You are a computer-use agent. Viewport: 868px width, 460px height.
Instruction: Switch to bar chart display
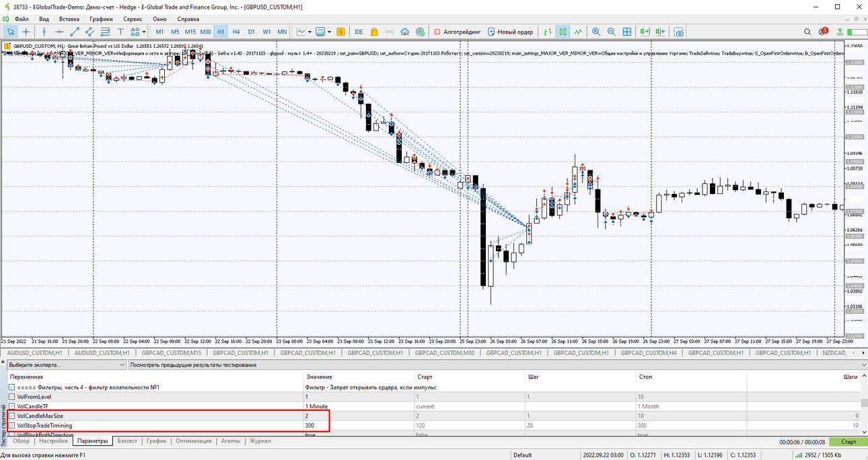point(548,32)
